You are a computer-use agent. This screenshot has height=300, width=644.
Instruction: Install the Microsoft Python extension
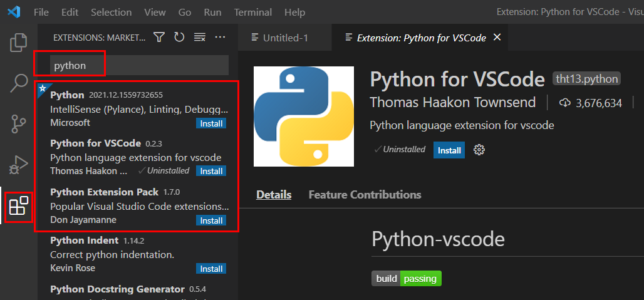pyautogui.click(x=211, y=123)
